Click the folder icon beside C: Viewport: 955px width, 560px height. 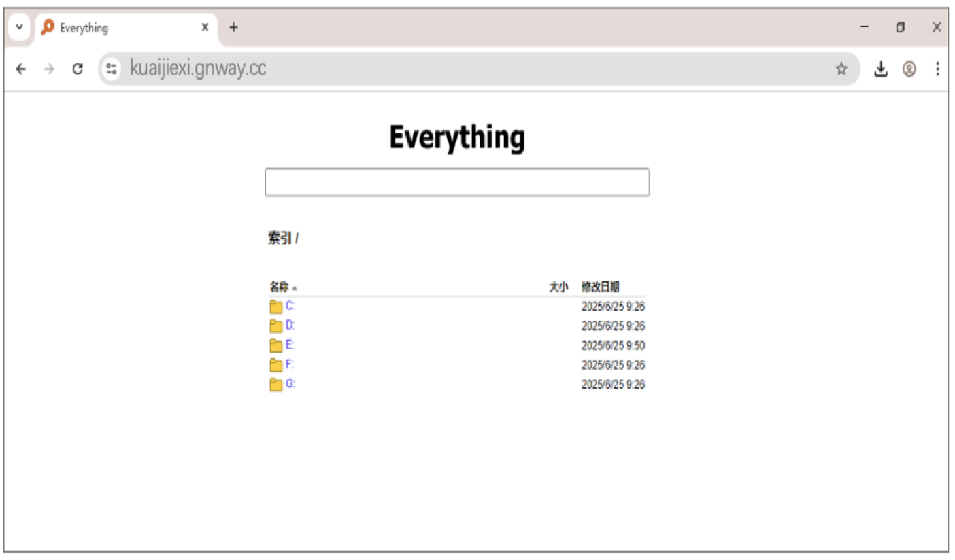point(276,307)
